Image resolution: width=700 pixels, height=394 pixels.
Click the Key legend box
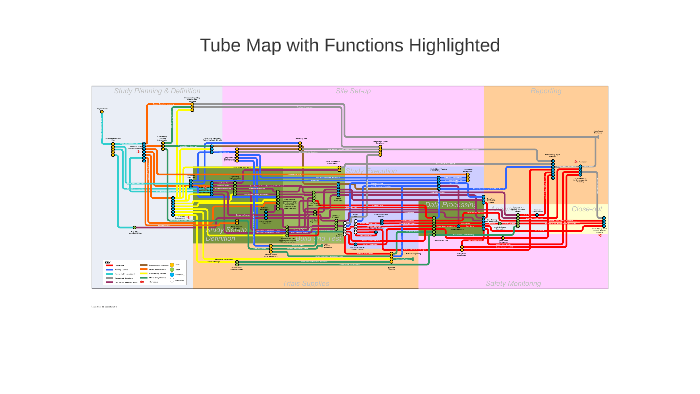click(145, 273)
